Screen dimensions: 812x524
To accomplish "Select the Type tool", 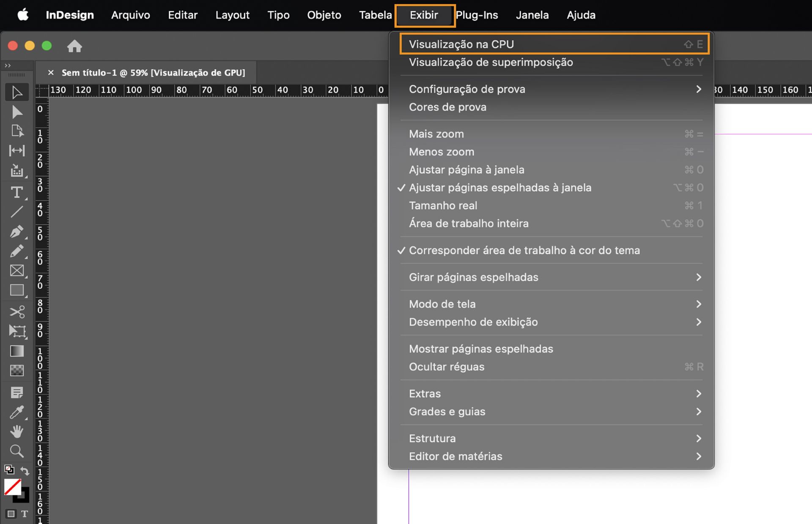I will point(17,193).
